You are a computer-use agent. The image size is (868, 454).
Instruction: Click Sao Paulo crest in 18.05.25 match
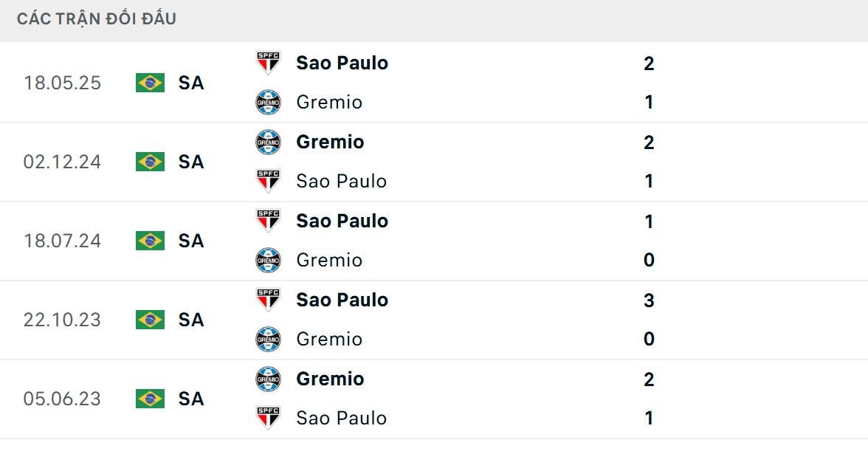(x=268, y=63)
